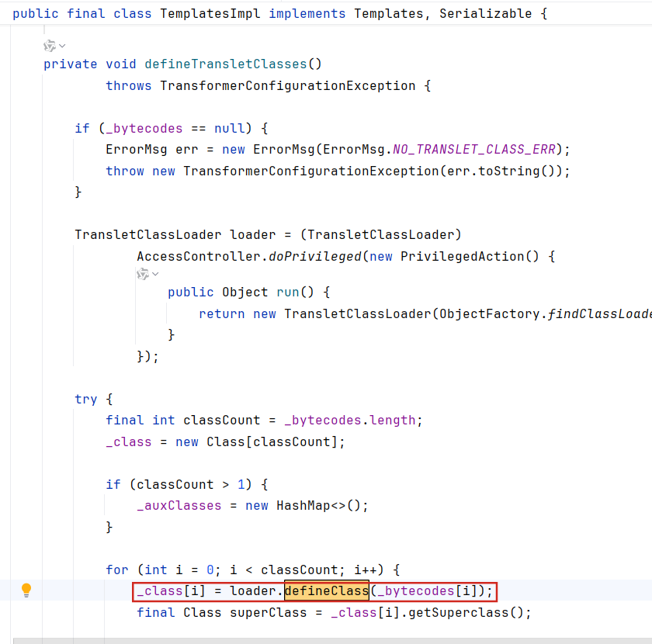Click the 'for' loop keyword
Image resolution: width=652 pixels, height=644 pixels.
(x=117, y=570)
